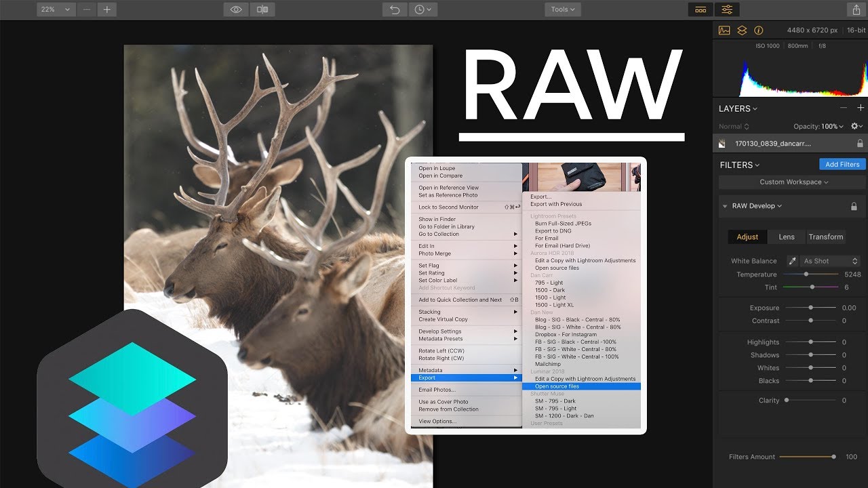
Task: Choose Burn Full-Sized JPEGs preset
Action: click(581, 224)
